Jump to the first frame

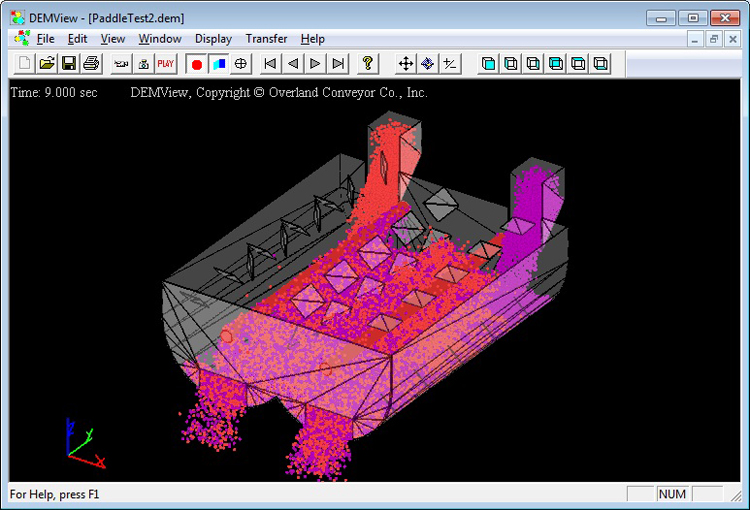(270, 64)
